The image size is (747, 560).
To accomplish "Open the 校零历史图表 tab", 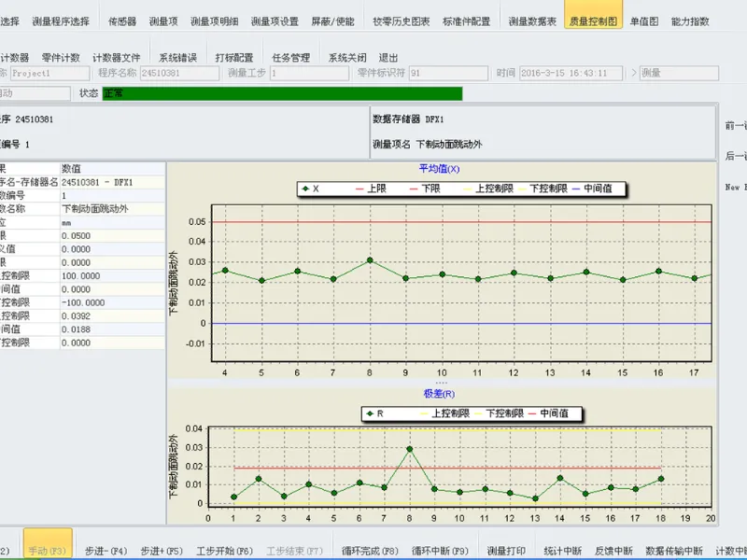I will (402, 21).
